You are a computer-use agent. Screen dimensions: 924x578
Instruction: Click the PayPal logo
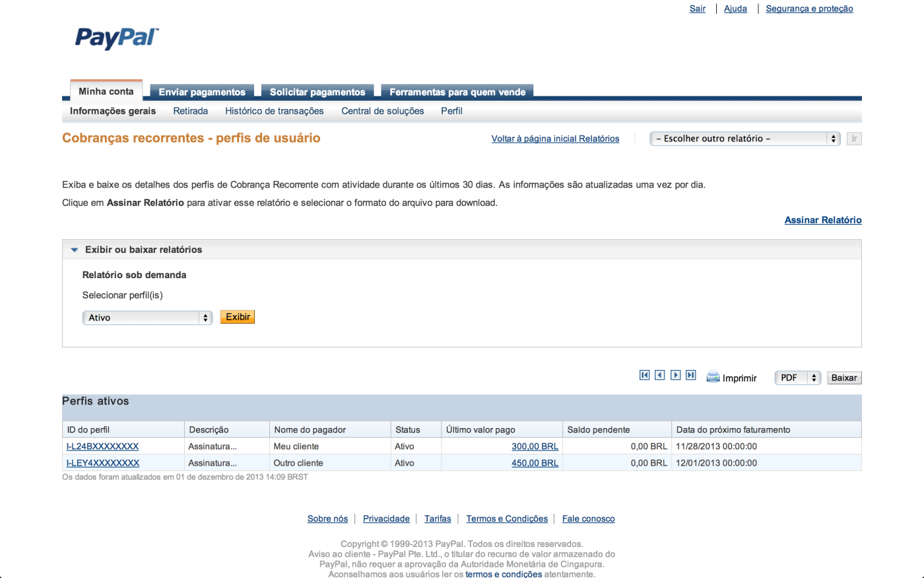pyautogui.click(x=117, y=38)
